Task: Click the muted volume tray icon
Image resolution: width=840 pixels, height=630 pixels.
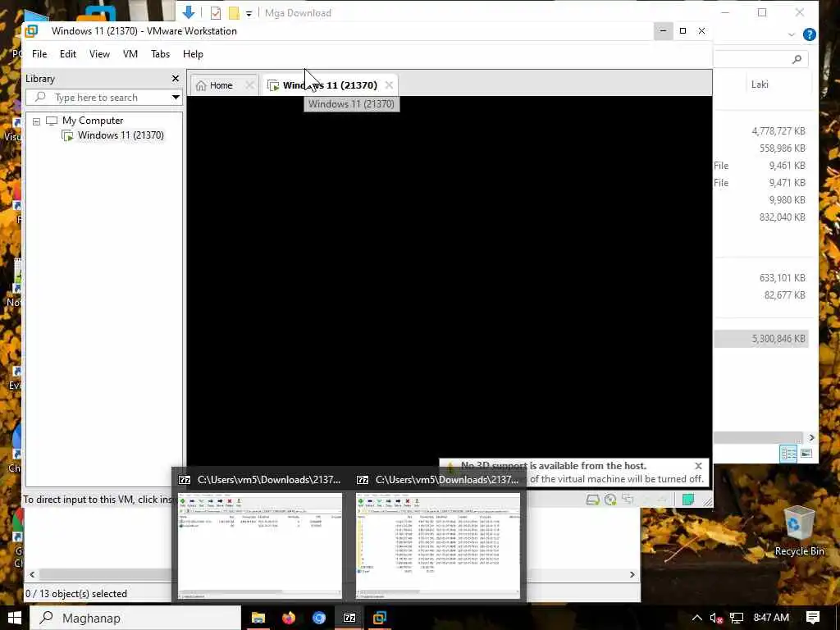Action: pos(716,618)
